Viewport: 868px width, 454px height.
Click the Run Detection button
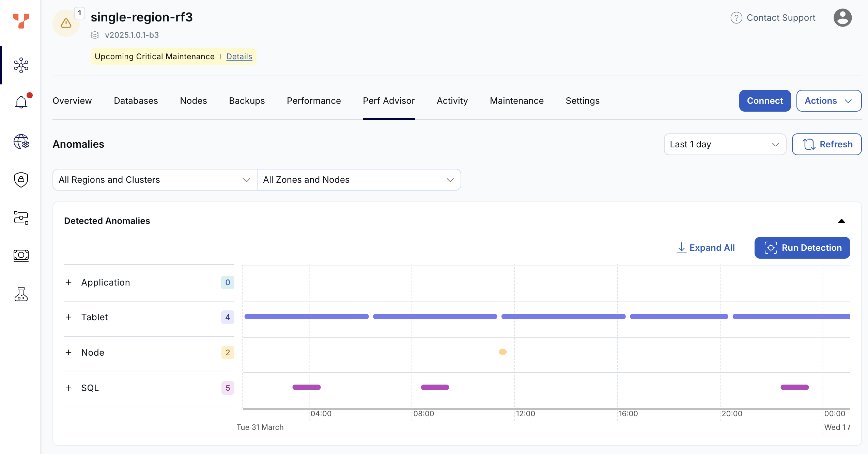[x=802, y=248]
